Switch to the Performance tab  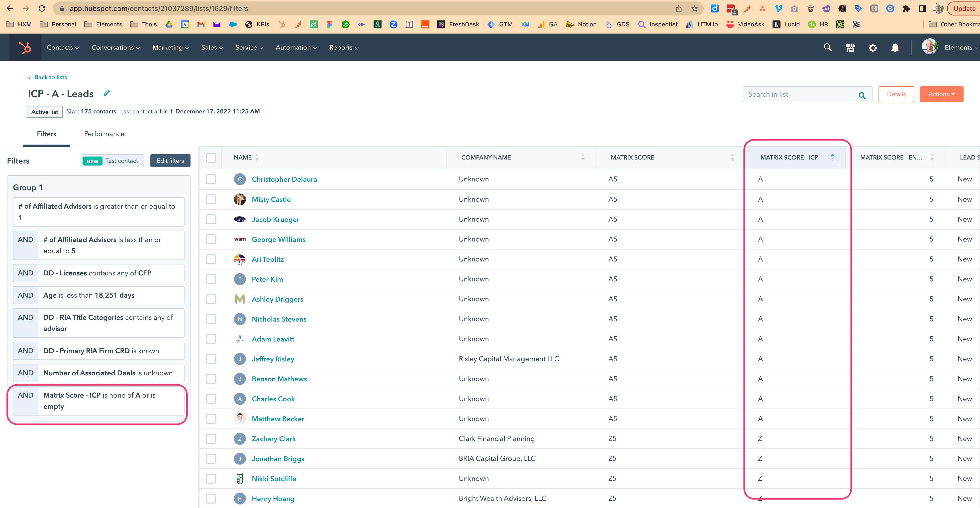pos(104,133)
